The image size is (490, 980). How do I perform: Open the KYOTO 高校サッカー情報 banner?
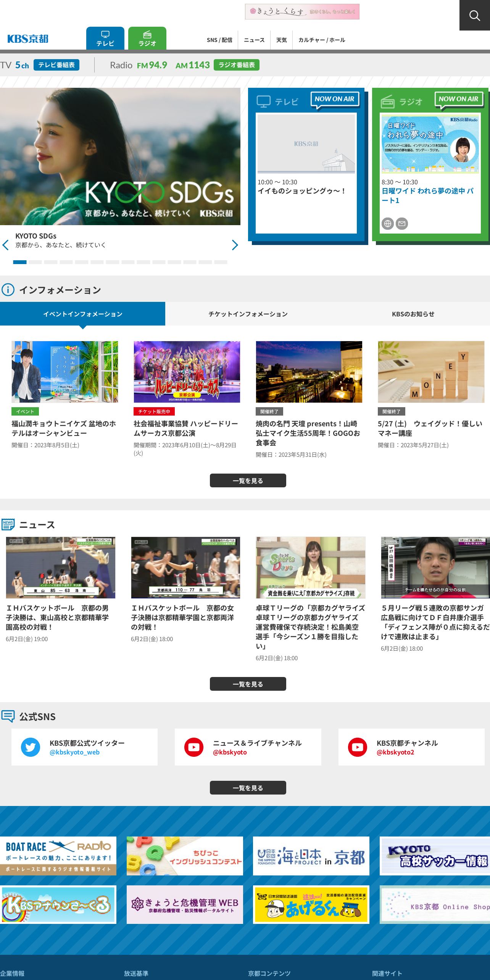pyautogui.click(x=435, y=856)
